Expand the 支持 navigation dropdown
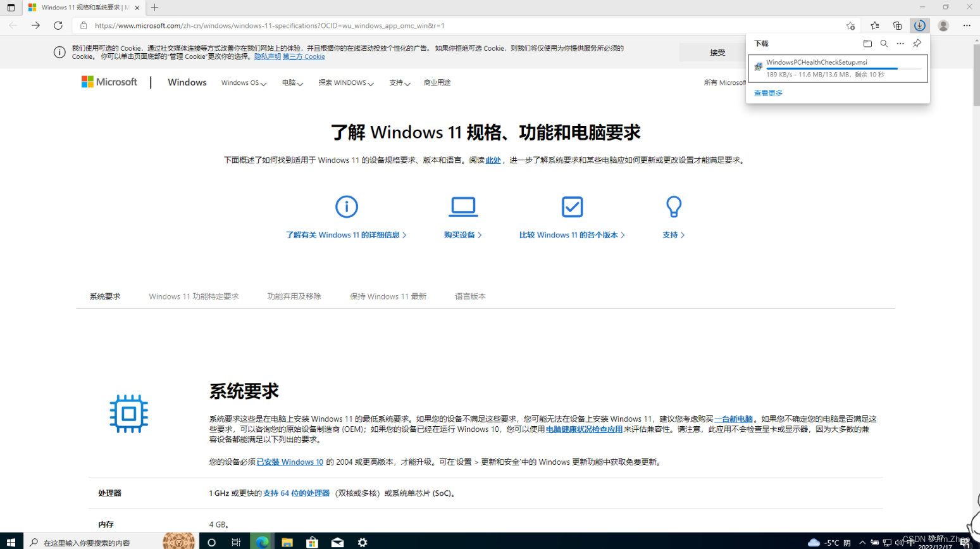 coord(399,83)
